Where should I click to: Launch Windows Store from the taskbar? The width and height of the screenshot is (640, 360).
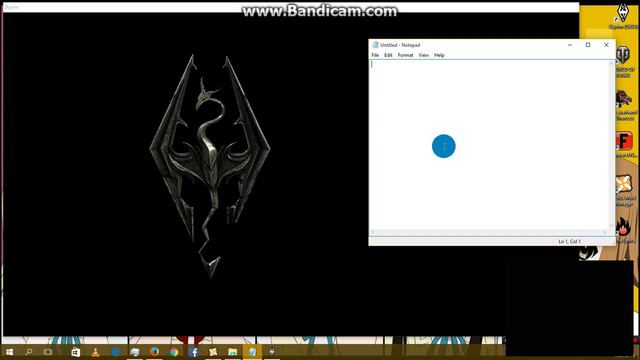click(x=76, y=352)
